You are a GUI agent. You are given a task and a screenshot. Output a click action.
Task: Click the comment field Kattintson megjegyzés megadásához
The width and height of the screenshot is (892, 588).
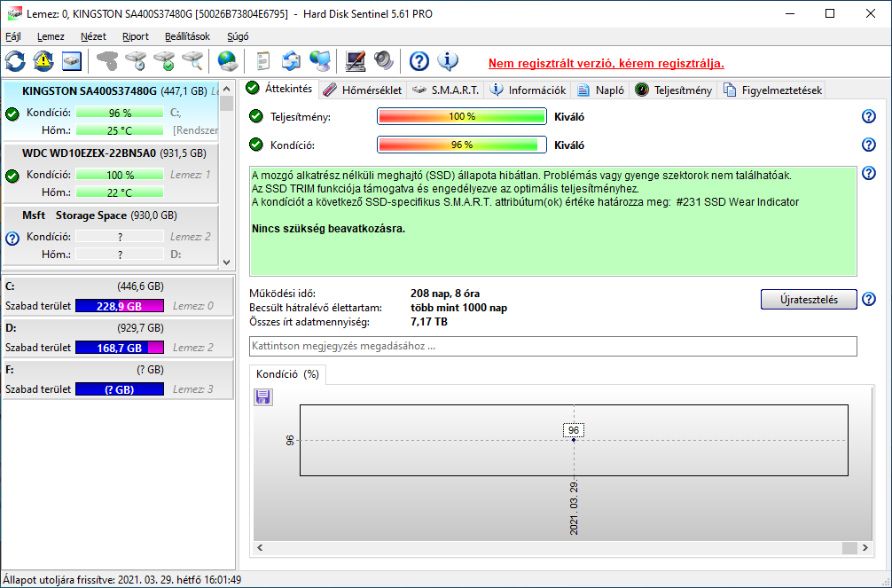[x=553, y=346]
